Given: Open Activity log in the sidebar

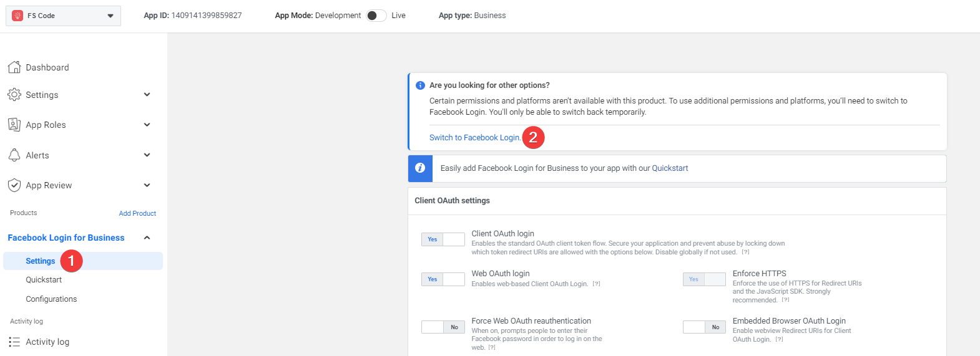Looking at the screenshot, I should pos(47,342).
